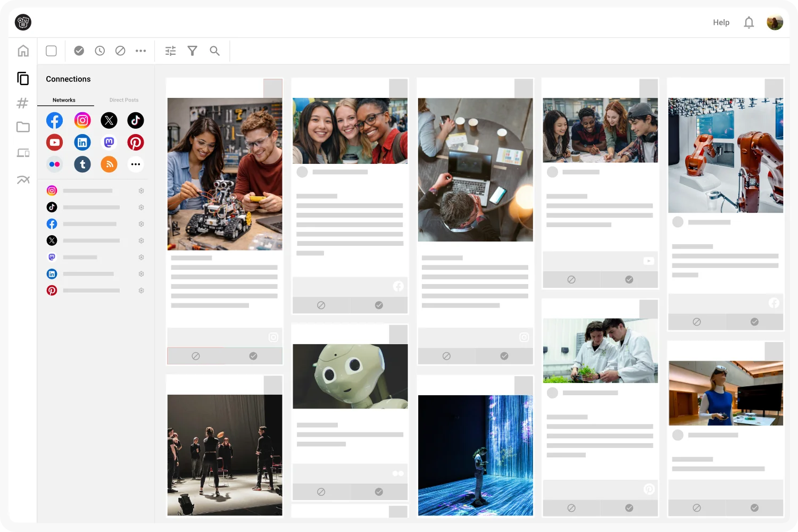798x532 pixels.
Task: Toggle the select-all checkbox in the toolbar
Action: (52, 51)
